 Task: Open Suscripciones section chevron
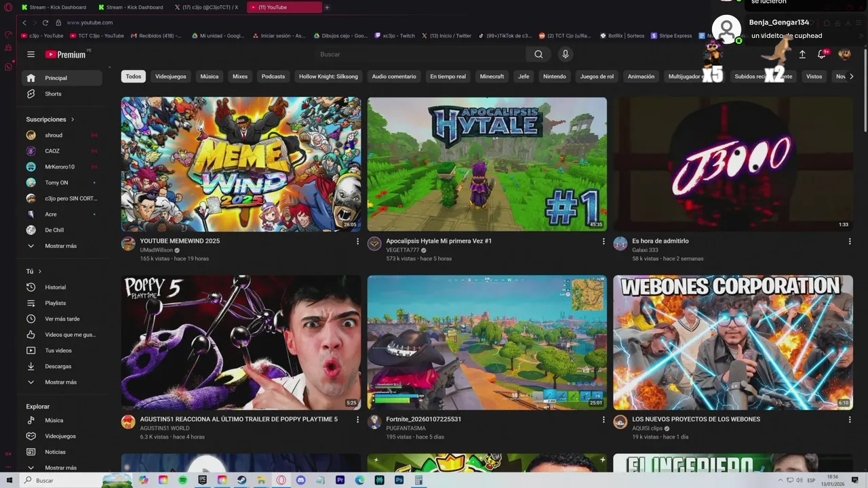pos(73,119)
